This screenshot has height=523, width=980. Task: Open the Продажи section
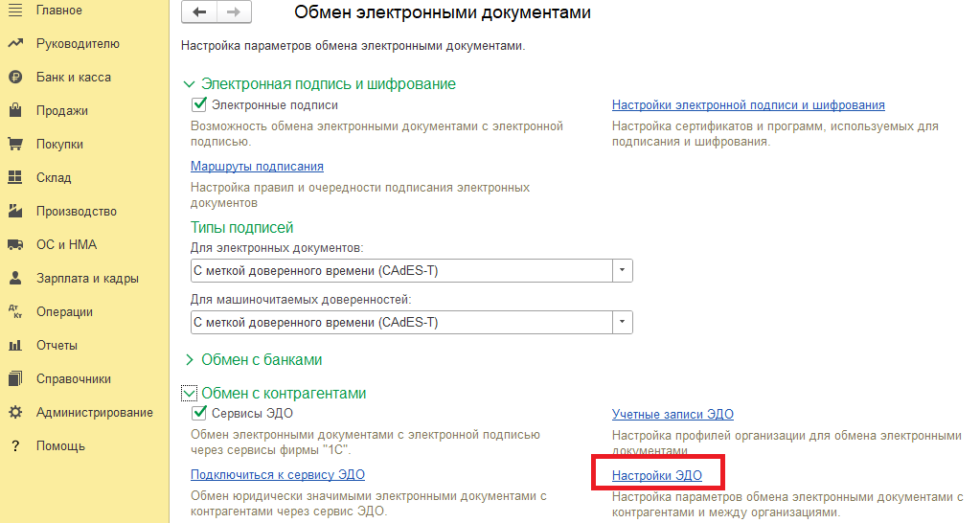[x=62, y=110]
